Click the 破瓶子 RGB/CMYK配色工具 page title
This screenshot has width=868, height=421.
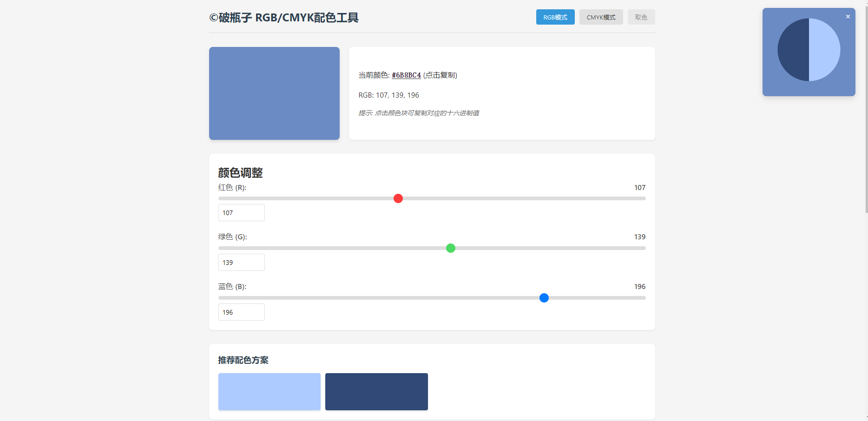pyautogui.click(x=284, y=18)
